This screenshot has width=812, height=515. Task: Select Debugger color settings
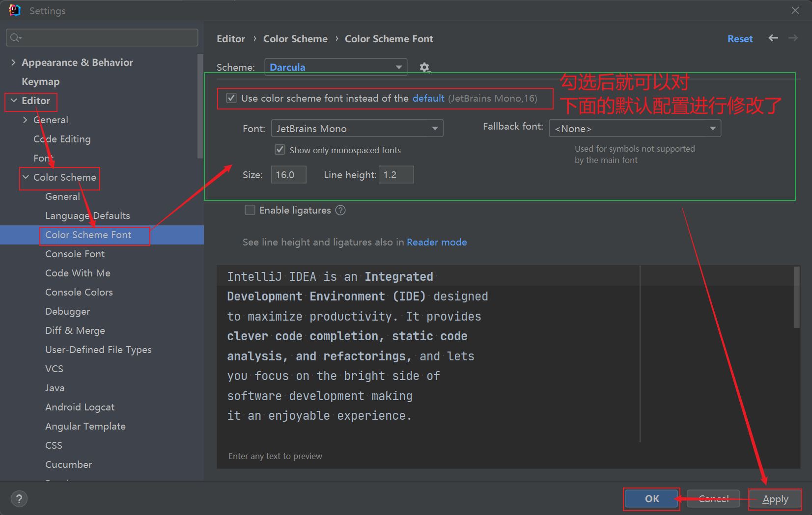coord(67,311)
